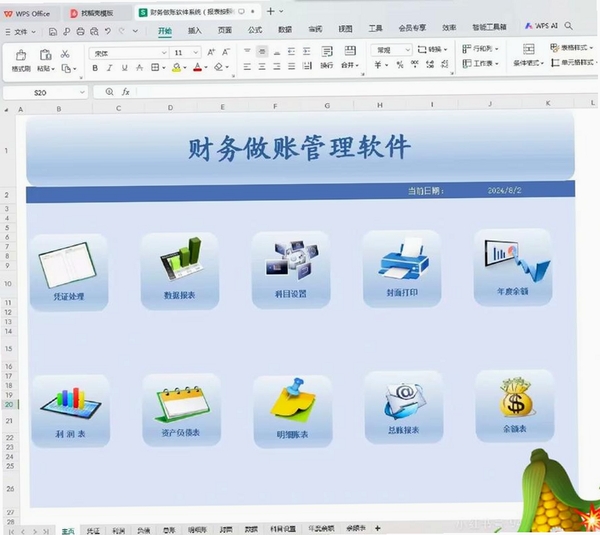Viewport: 600px width, 535px height.
Task: Toggle middle vertical alignment
Action: [262, 51]
